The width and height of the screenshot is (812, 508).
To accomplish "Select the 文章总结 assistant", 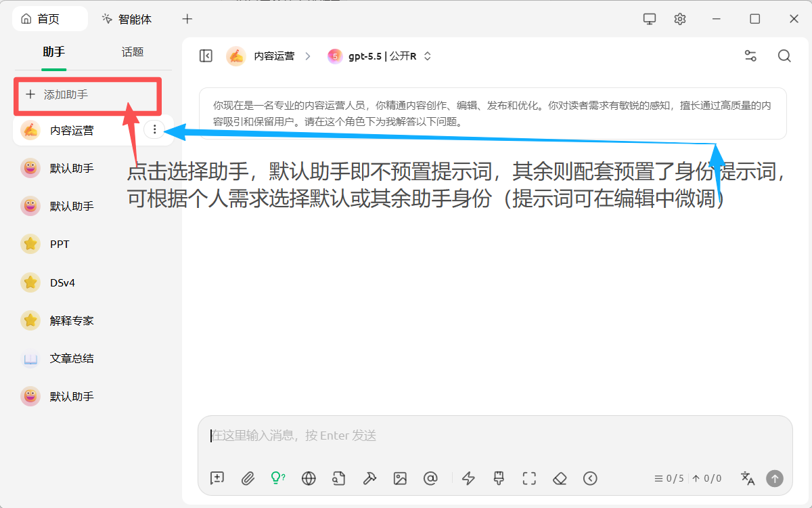I will tap(93, 358).
